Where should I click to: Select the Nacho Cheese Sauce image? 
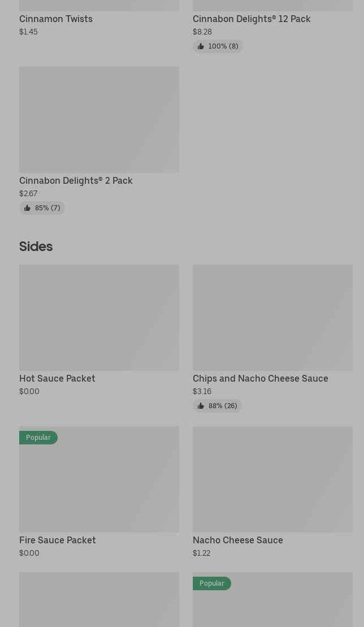tap(272, 479)
